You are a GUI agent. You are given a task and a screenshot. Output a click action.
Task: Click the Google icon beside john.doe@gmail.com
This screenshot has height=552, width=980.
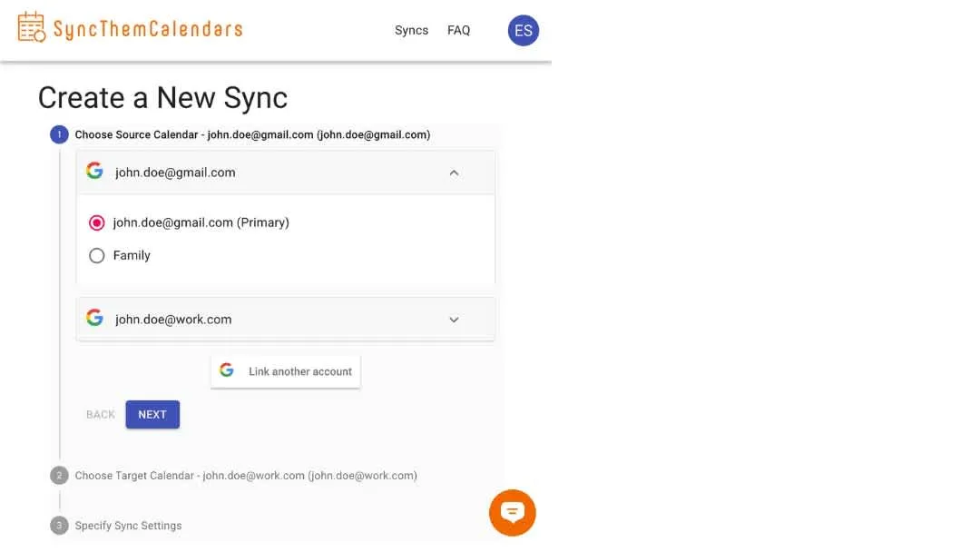94,171
